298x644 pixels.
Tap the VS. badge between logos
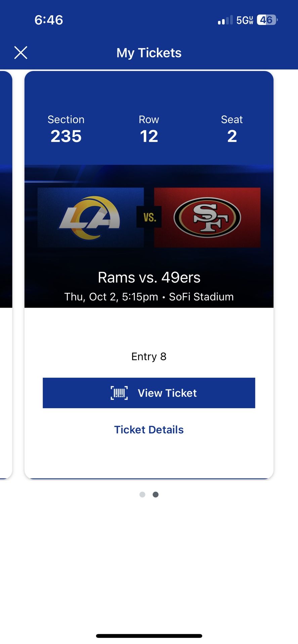click(149, 217)
